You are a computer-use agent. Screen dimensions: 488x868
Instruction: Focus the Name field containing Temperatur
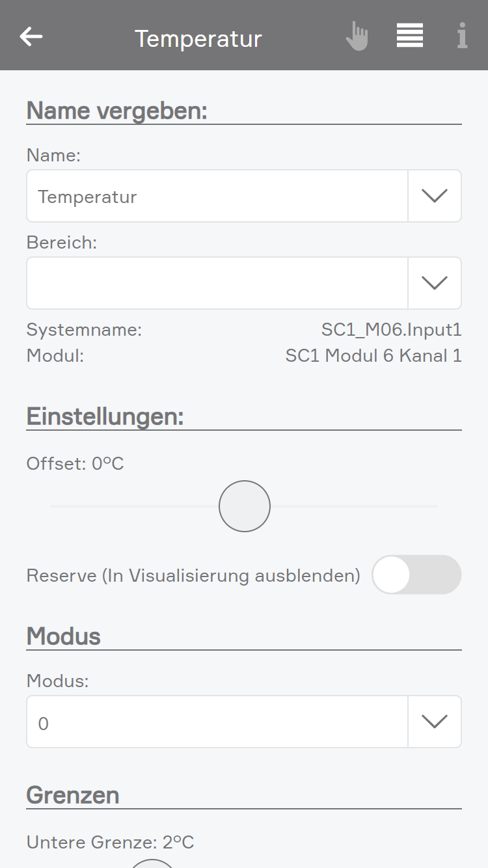pos(217,196)
